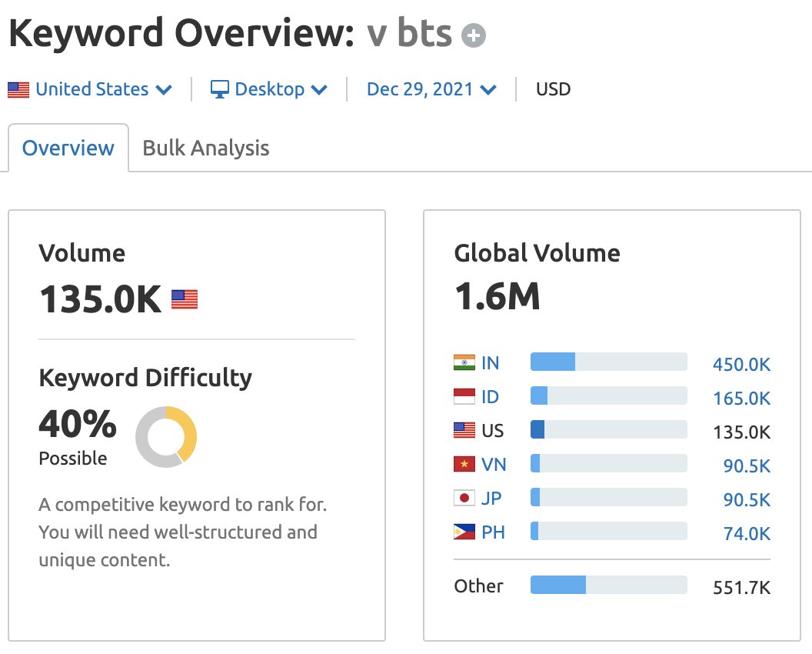The image size is (812, 654).
Task: Click the plus icon next to v bts
Action: pyautogui.click(x=474, y=35)
